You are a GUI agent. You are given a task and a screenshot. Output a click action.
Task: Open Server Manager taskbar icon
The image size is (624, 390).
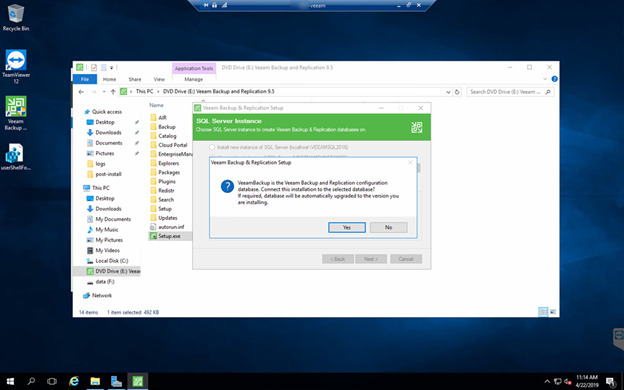(x=116, y=381)
